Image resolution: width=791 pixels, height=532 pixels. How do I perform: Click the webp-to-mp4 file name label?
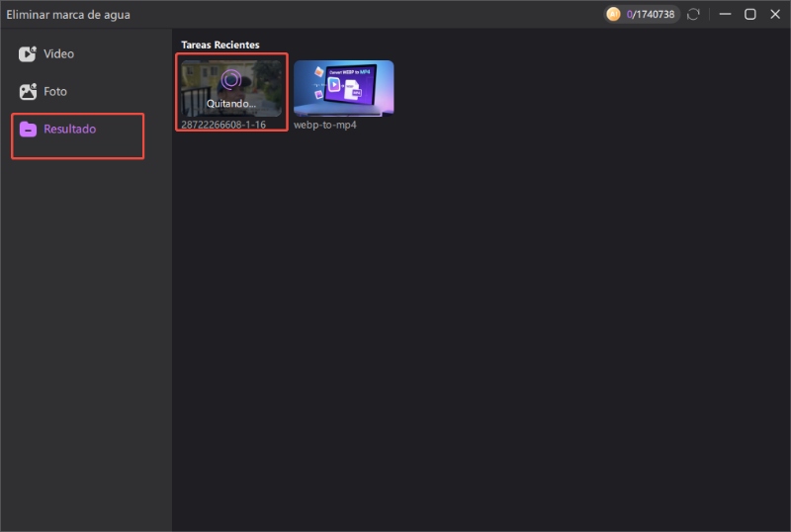click(324, 125)
